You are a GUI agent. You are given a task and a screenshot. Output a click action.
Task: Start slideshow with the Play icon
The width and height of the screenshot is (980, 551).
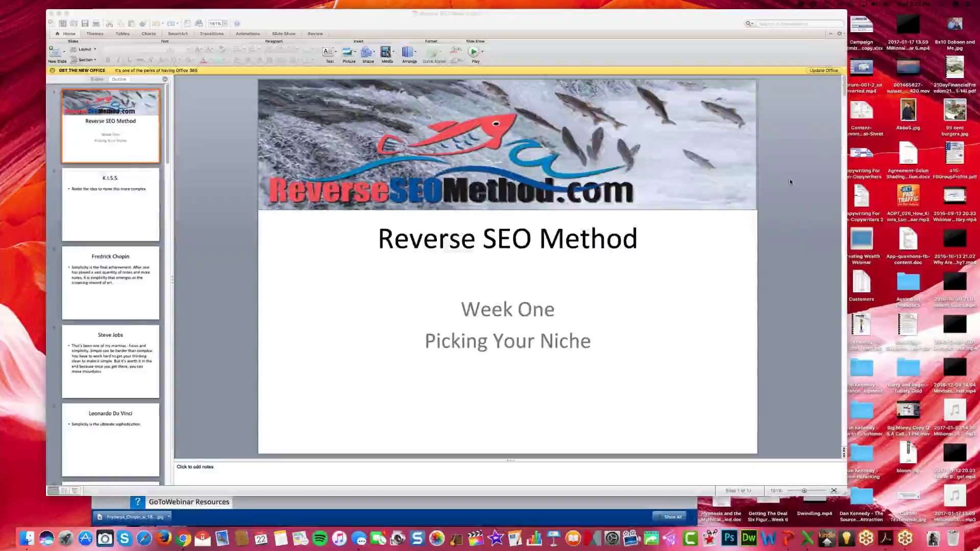pos(474,52)
